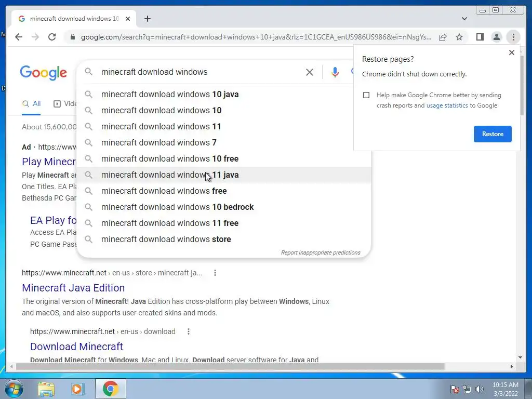Choose suggestion 'windows 7'
This screenshot has width=532, height=399.
(x=224, y=142)
